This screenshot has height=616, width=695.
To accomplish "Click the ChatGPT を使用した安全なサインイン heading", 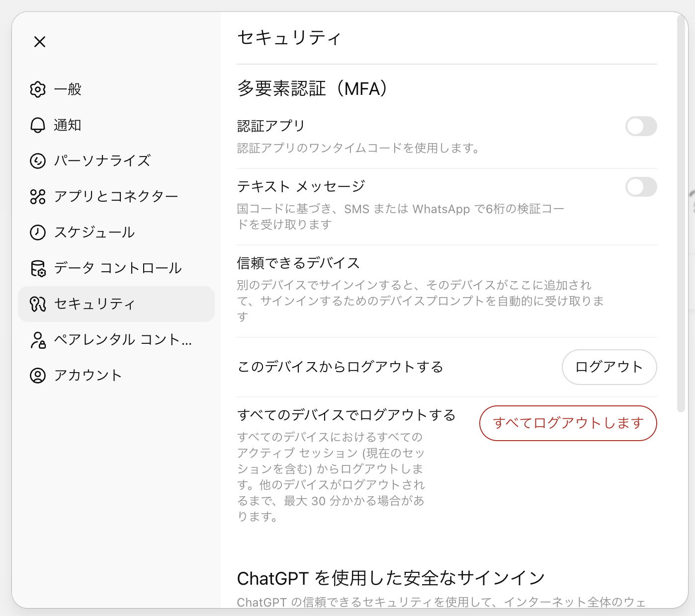I will [x=391, y=578].
